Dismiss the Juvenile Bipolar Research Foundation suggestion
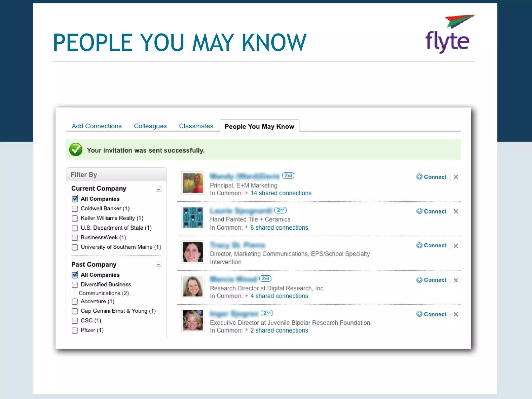Screen dimensions: 532x399 [x=456, y=314]
